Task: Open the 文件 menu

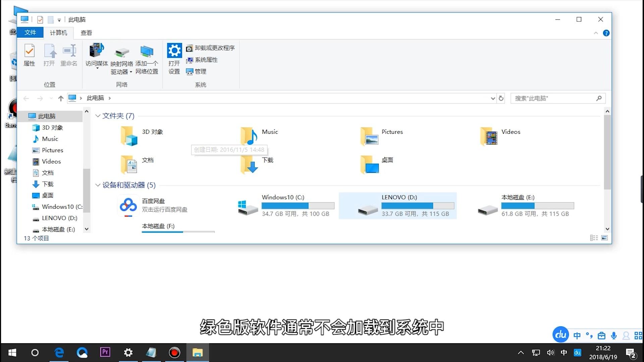Action: click(x=30, y=33)
